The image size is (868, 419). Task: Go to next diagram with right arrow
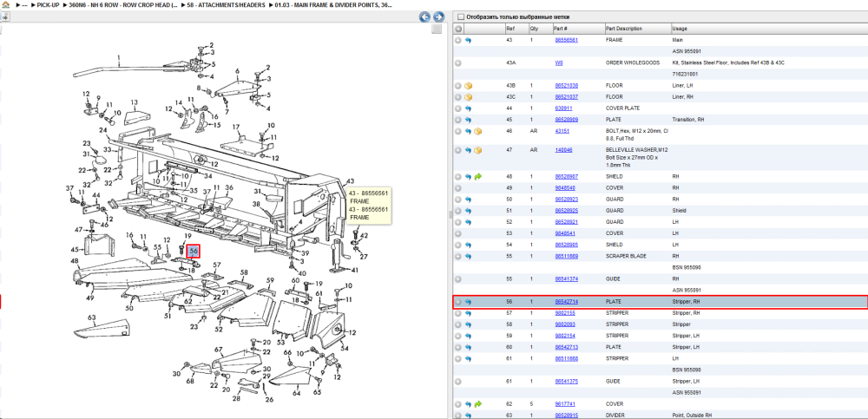coord(438,17)
